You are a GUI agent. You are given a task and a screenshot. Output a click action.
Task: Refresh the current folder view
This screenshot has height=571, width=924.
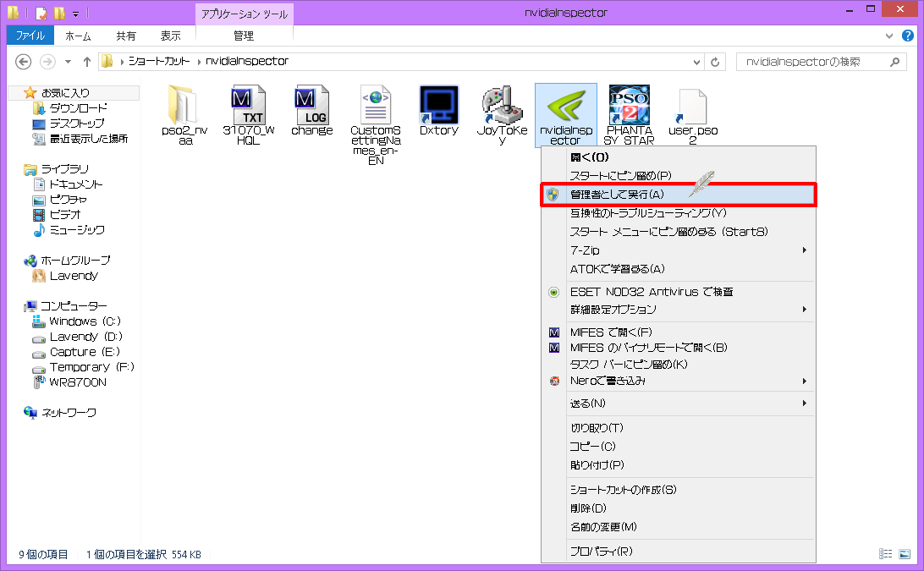pos(715,61)
